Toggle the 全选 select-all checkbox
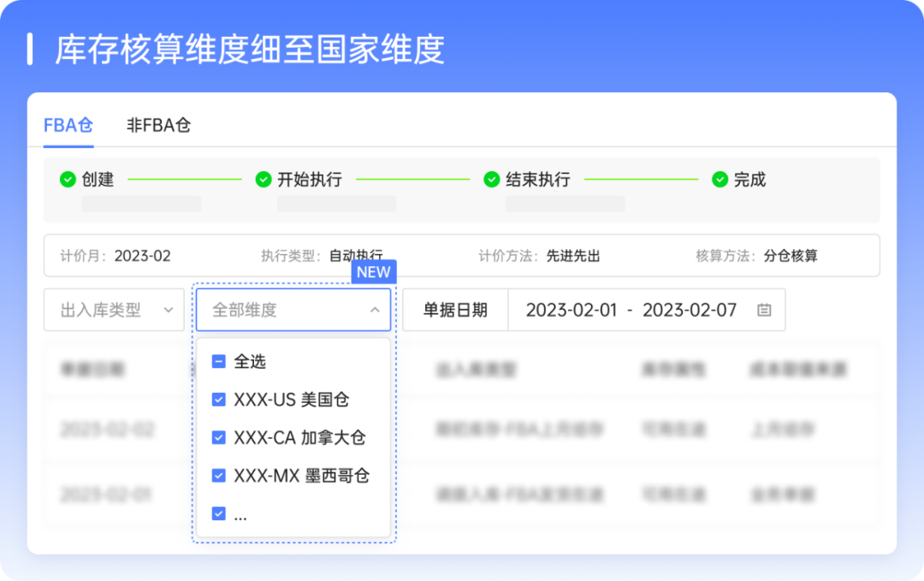The height and width of the screenshot is (581, 924). [219, 361]
